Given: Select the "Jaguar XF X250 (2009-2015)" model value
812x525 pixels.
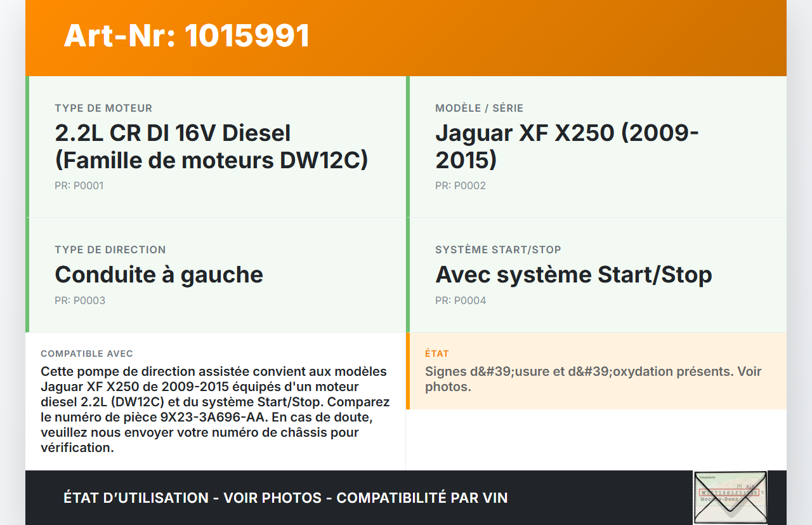Looking at the screenshot, I should tap(567, 146).
